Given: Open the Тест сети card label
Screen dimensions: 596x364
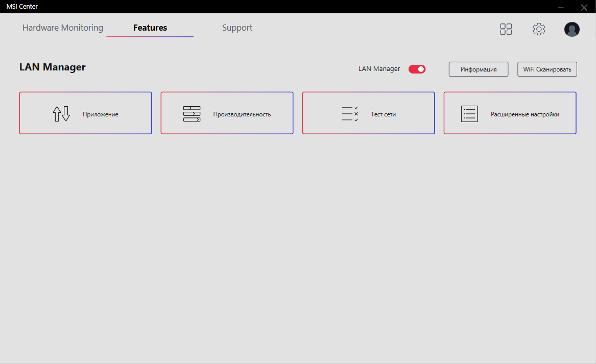Looking at the screenshot, I should tap(384, 114).
